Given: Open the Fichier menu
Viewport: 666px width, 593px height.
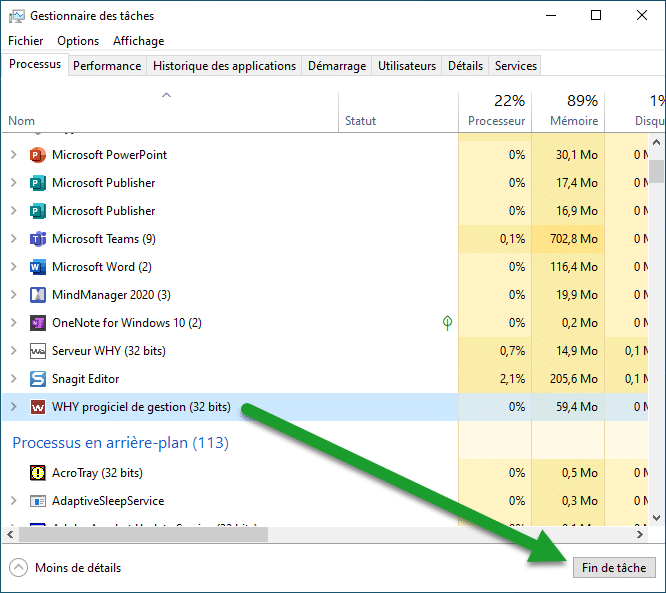Looking at the screenshot, I should click(x=25, y=41).
